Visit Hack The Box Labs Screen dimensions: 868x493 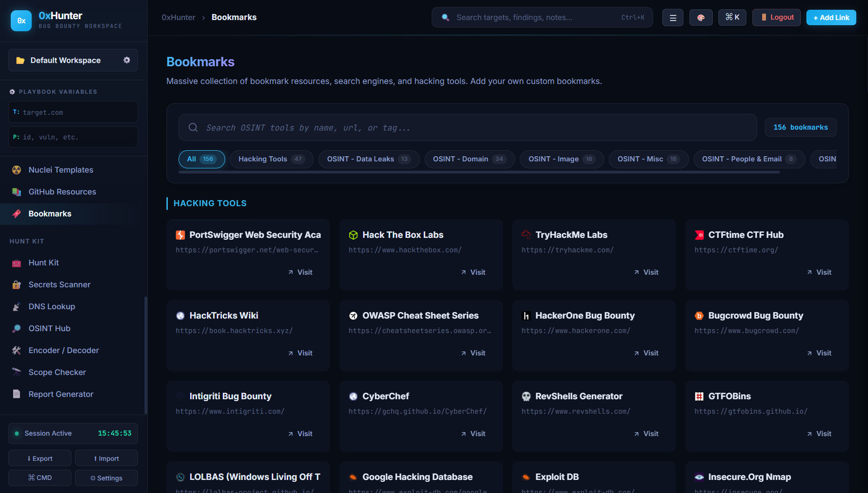pos(473,272)
